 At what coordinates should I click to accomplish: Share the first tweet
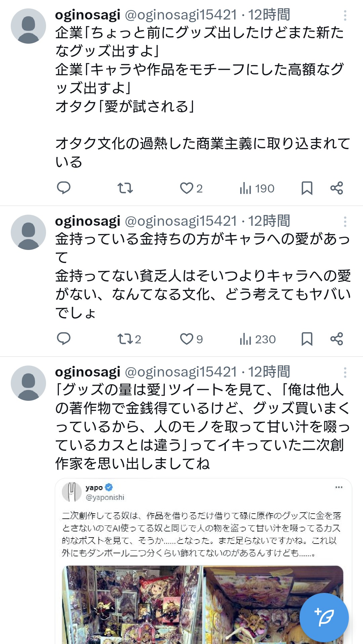[336, 188]
